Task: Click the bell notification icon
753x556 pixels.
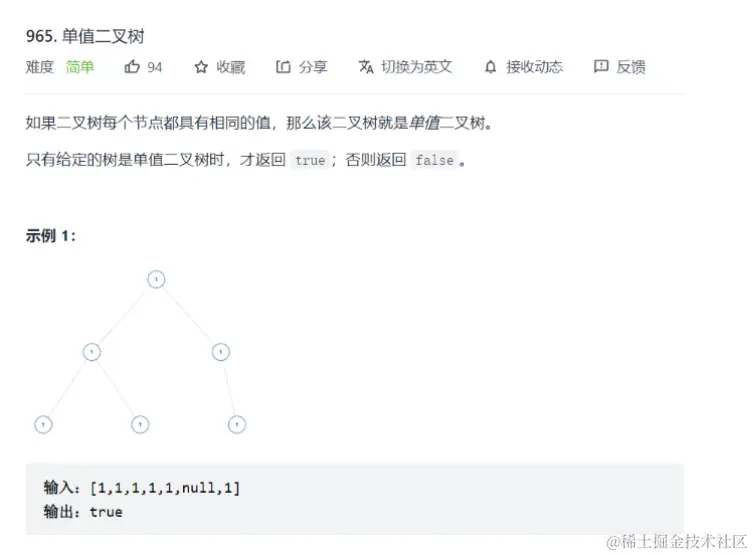Action: tap(490, 67)
